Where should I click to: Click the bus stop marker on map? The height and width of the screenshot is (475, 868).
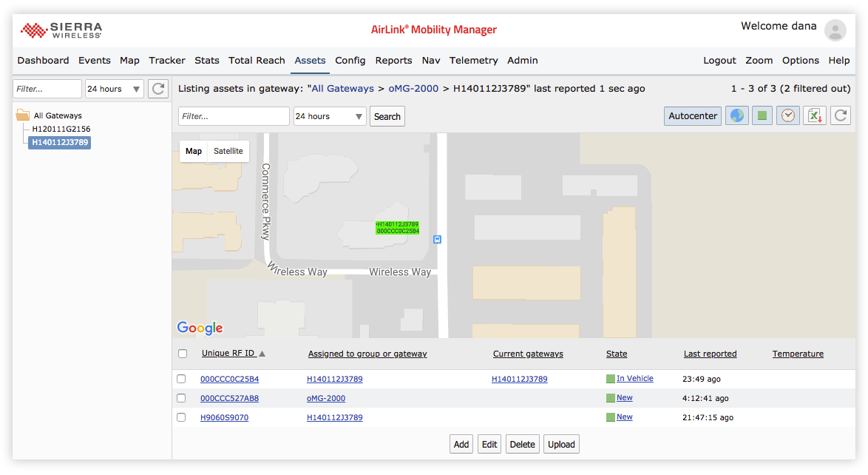[437, 240]
